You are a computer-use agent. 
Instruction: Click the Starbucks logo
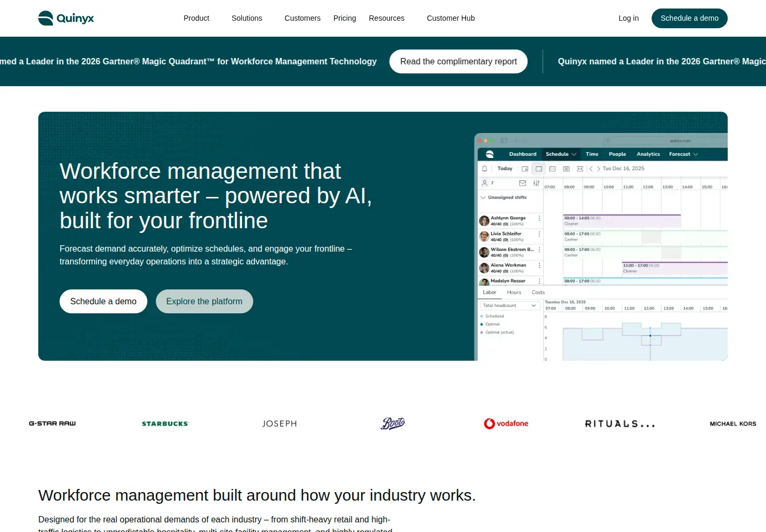click(165, 423)
